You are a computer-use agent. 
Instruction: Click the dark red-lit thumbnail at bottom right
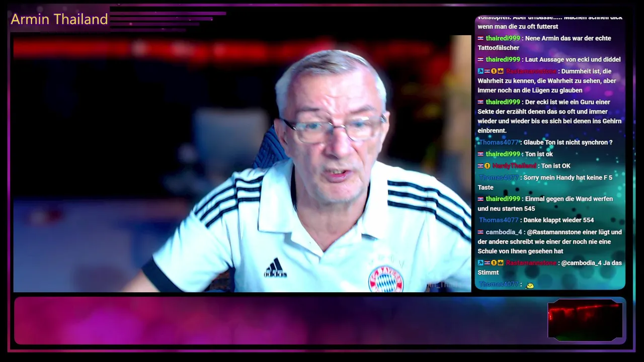[585, 320]
